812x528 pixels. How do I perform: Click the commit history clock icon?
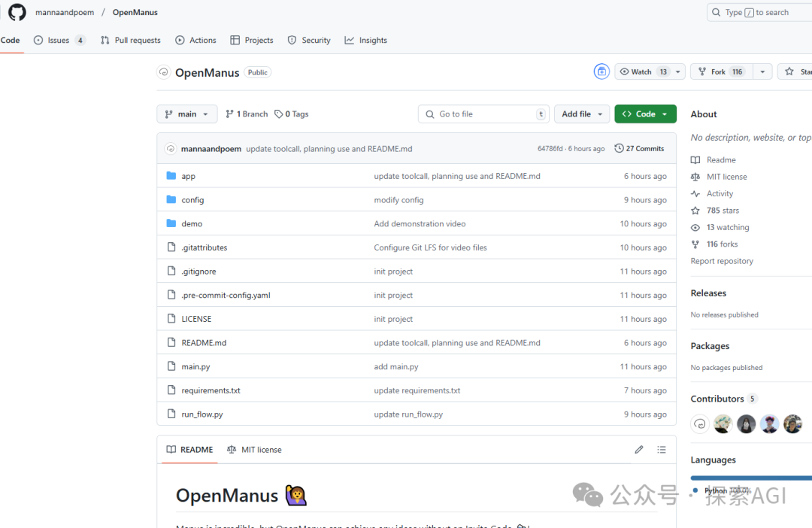[619, 148]
